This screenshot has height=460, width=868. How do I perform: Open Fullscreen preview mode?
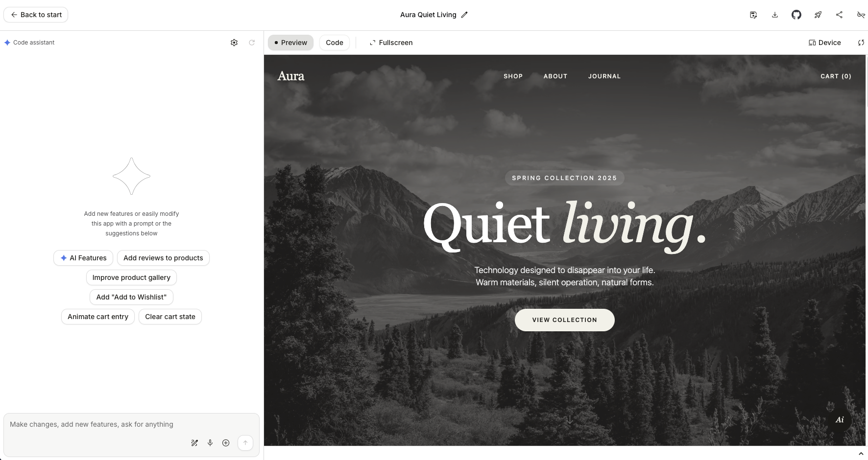[391, 43]
